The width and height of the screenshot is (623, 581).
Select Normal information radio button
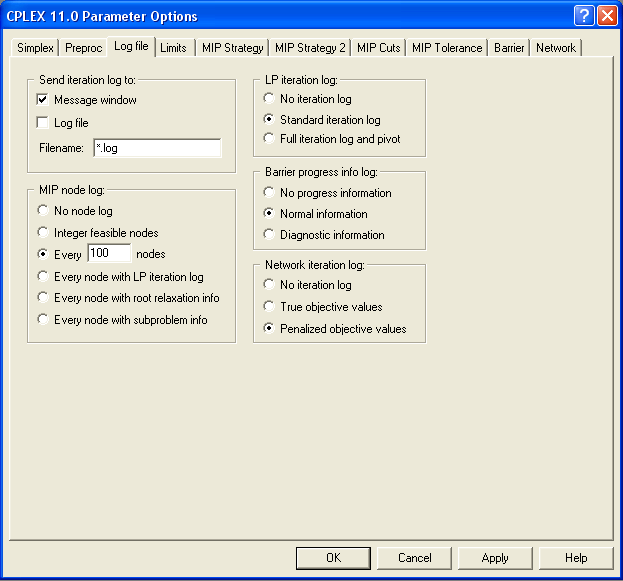[x=269, y=213]
